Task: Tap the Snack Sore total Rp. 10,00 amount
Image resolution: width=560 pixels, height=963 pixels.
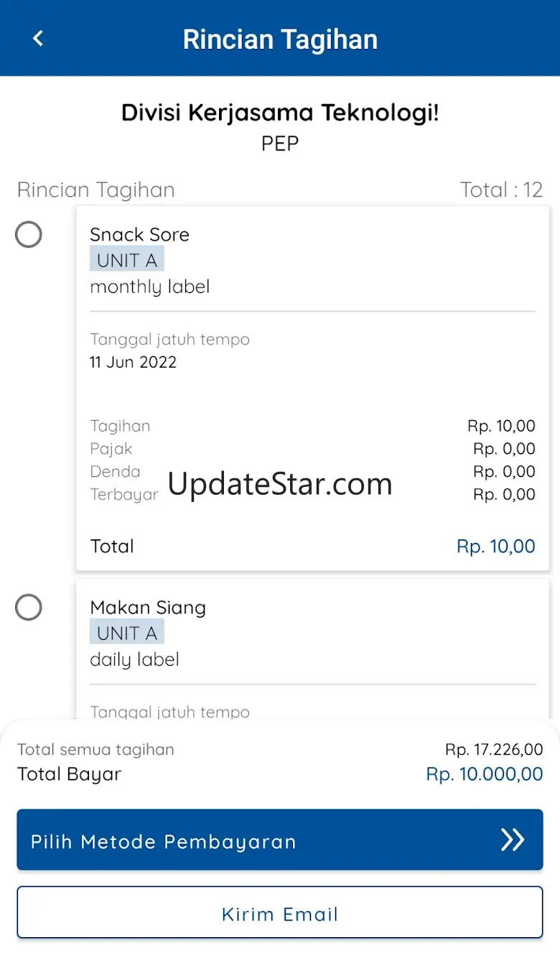Action: (x=495, y=546)
